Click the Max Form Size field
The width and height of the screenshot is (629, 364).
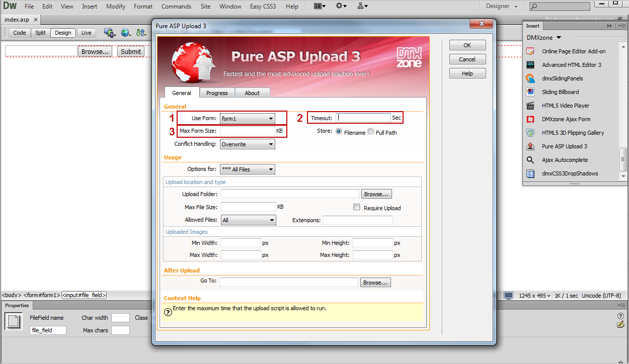[248, 131]
